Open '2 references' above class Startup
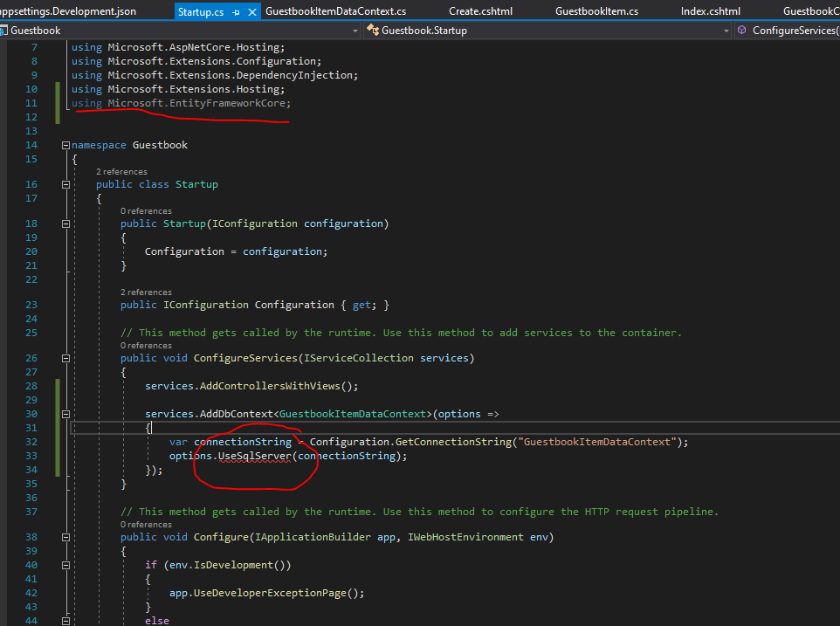This screenshot has width=840, height=626. tap(121, 172)
